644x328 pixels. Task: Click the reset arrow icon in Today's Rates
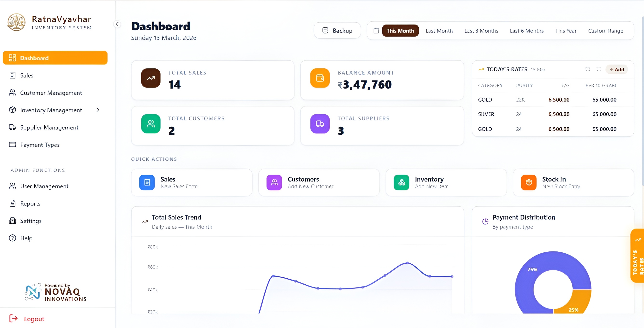(x=599, y=69)
